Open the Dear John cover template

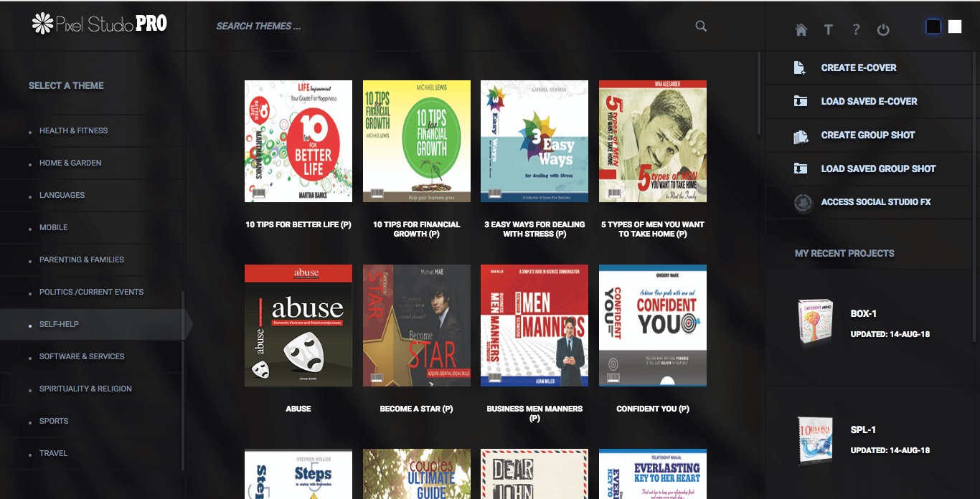tap(534, 474)
